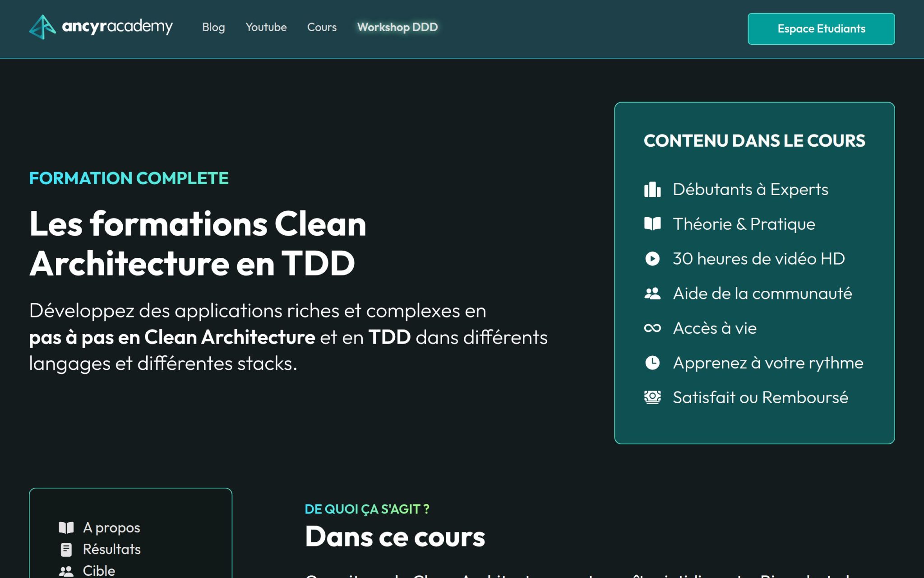
Task: Select the bar chart icon beside Débutants à Experts
Action: point(651,190)
